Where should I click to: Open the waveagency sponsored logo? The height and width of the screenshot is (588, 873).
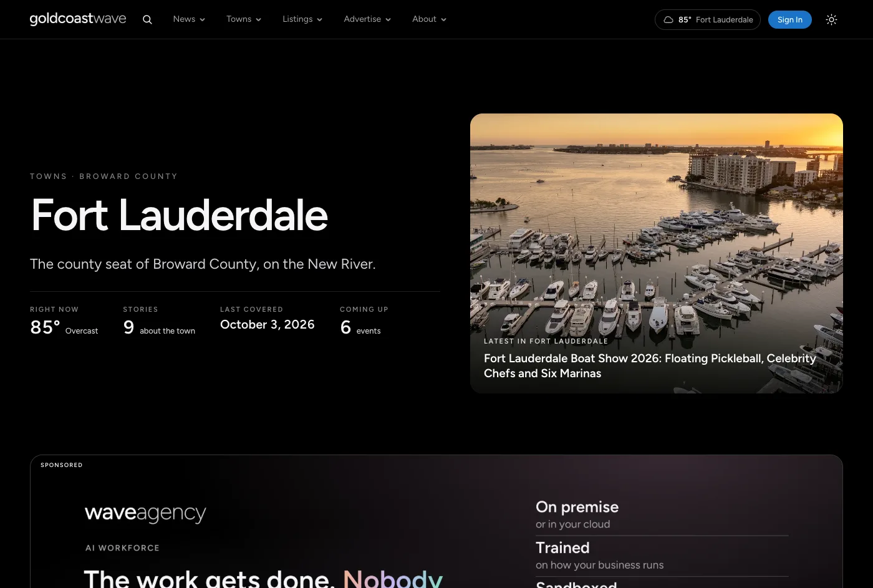(x=145, y=513)
